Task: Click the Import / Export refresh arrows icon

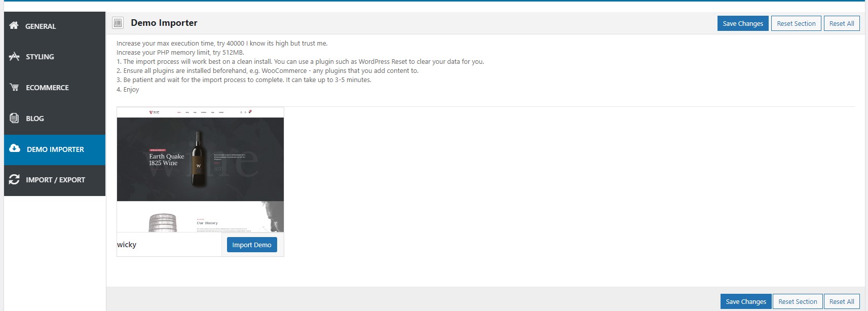Action: [x=14, y=179]
